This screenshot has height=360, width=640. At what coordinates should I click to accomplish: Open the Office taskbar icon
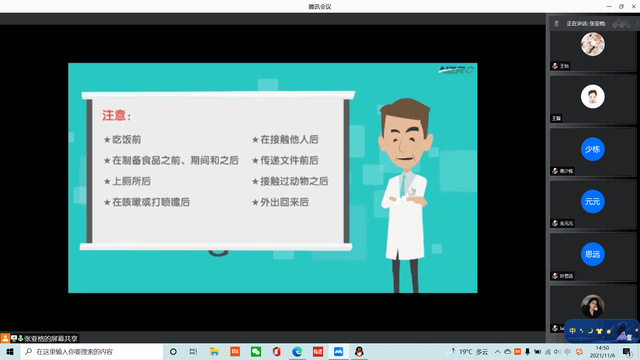pyautogui.click(x=276, y=351)
